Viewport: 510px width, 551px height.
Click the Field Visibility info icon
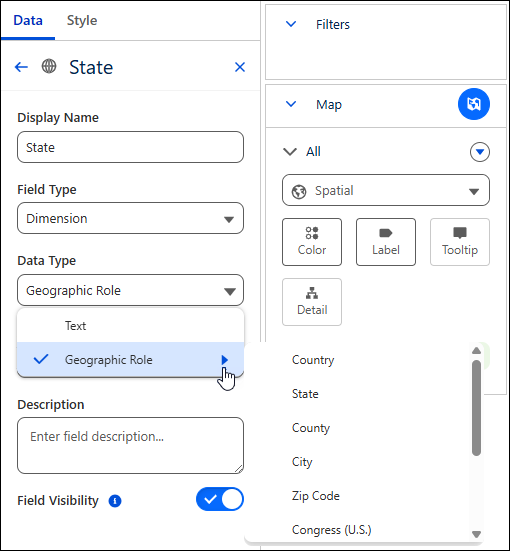click(x=115, y=501)
